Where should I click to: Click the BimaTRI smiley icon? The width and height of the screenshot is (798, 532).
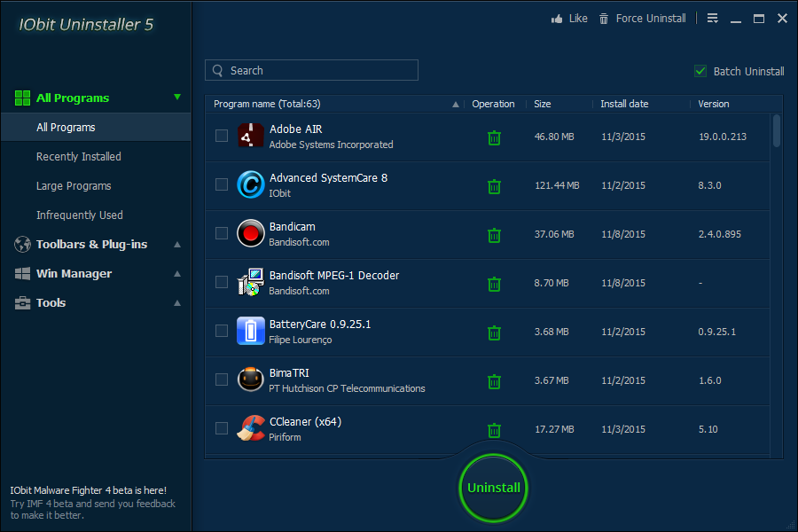[250, 379]
